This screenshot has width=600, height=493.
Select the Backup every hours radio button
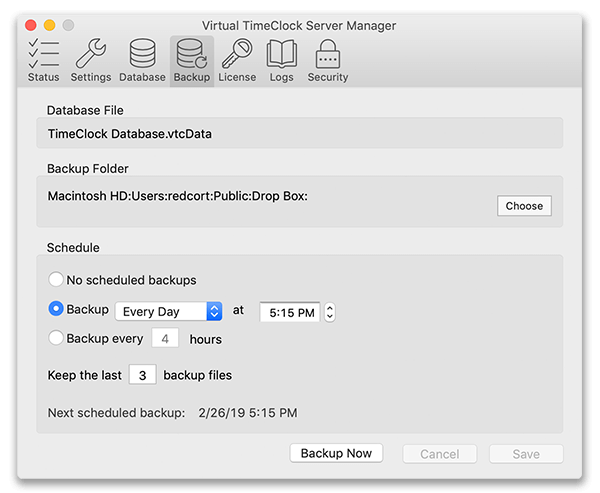point(56,338)
